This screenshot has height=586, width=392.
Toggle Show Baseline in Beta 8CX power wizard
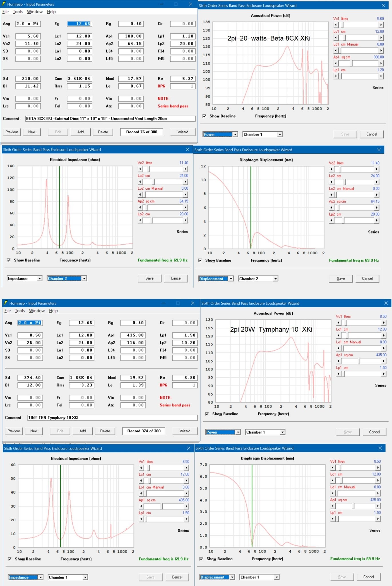click(204, 116)
